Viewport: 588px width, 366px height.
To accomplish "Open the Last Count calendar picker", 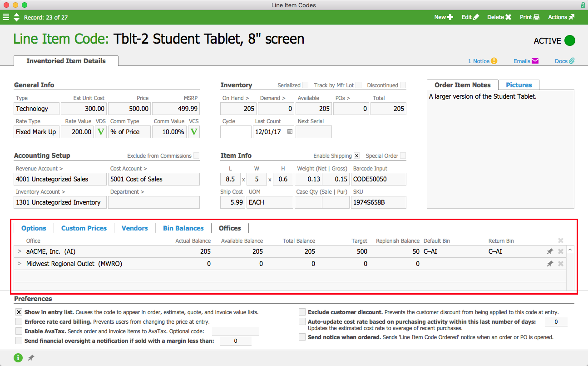I will [x=290, y=132].
